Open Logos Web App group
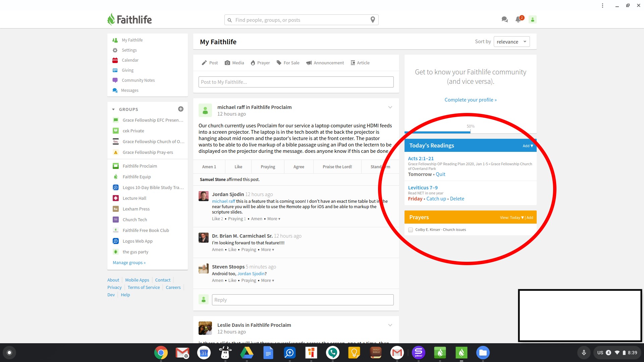 pyautogui.click(x=138, y=241)
